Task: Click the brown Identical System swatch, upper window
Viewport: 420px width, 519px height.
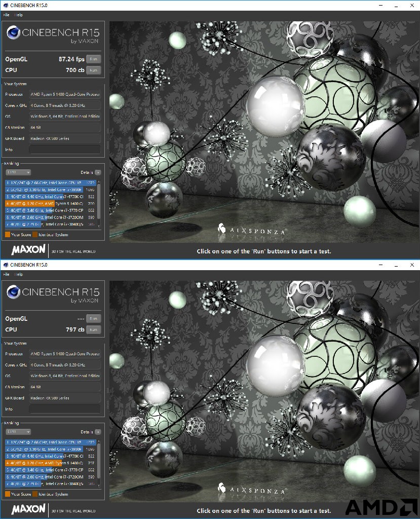Action: (35, 235)
